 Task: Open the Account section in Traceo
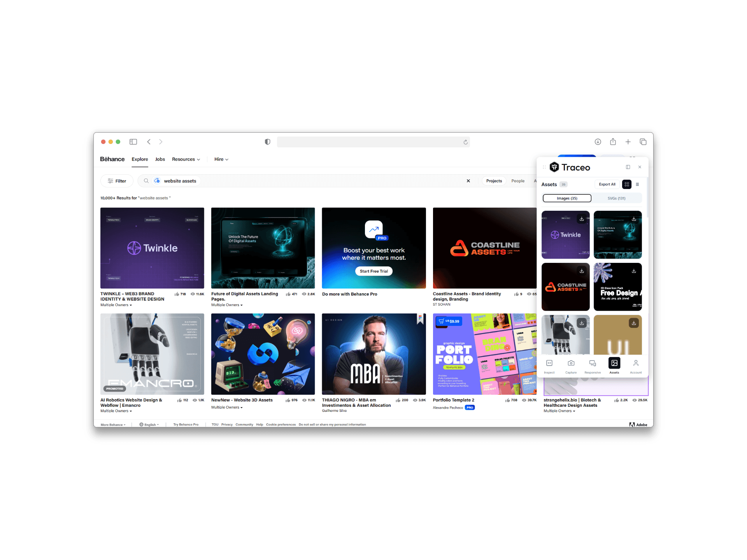[636, 366]
